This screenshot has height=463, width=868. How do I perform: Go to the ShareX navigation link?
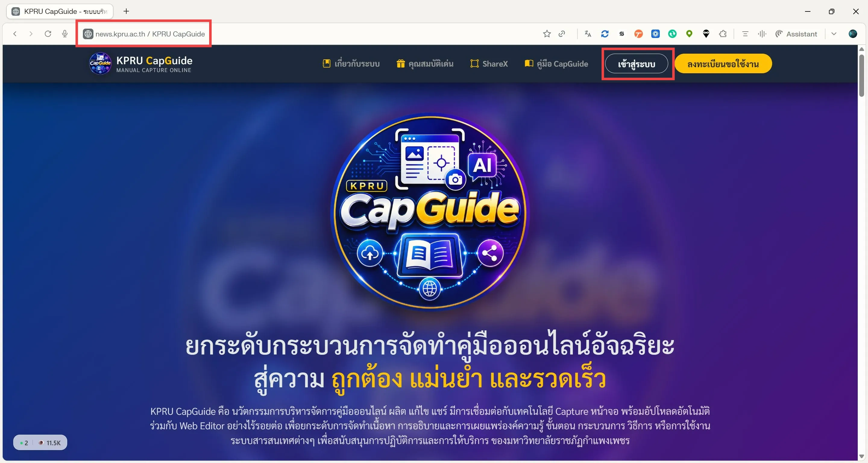pyautogui.click(x=489, y=64)
